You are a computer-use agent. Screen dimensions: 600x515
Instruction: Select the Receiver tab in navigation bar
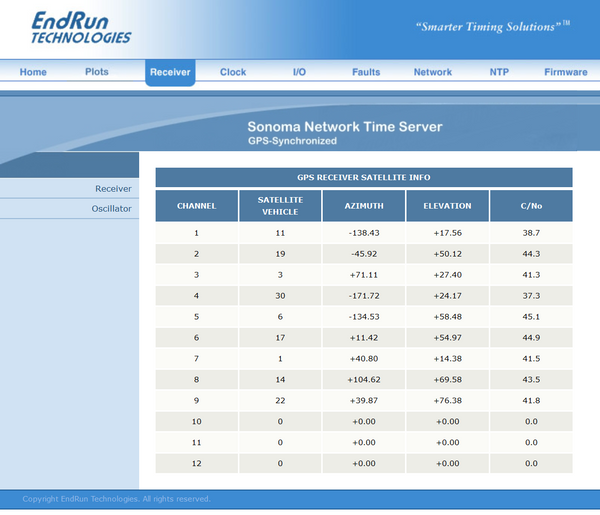click(x=170, y=72)
